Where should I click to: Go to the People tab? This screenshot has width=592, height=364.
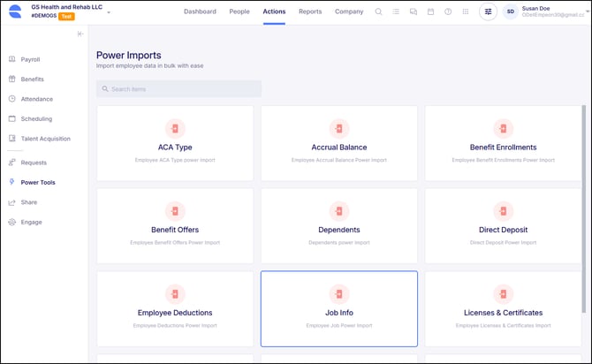coord(239,11)
